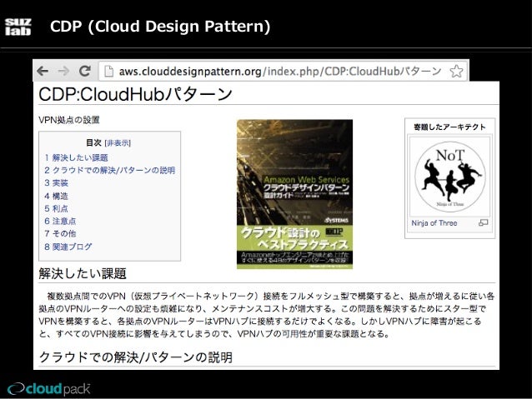Click the suz lab logo
This screenshot has height=399, width=532.
(18, 27)
